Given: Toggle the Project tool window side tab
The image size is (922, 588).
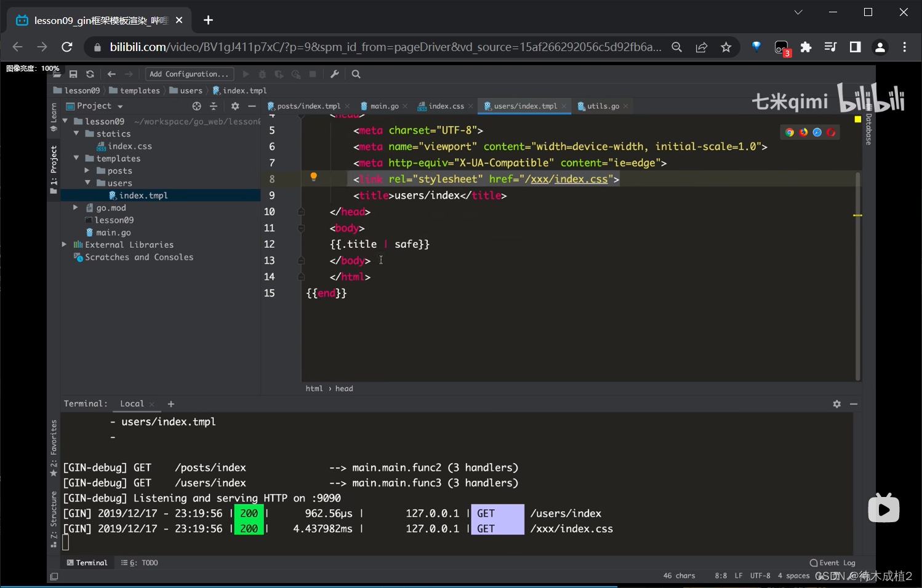Looking at the screenshot, I should pyautogui.click(x=54, y=166).
